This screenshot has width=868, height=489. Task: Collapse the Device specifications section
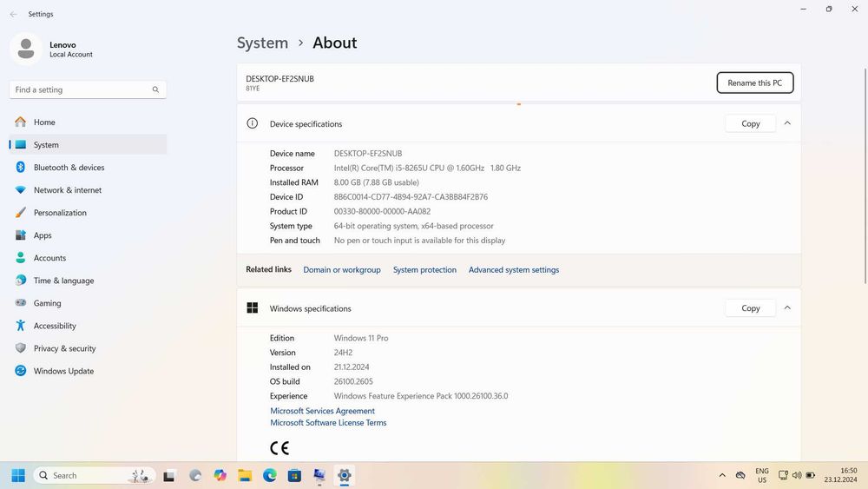point(787,123)
